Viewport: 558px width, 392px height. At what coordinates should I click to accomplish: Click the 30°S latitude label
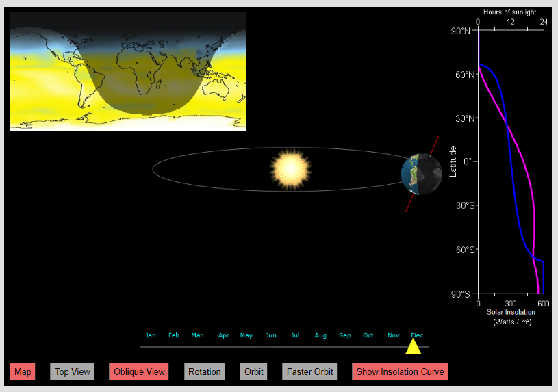pyautogui.click(x=466, y=206)
